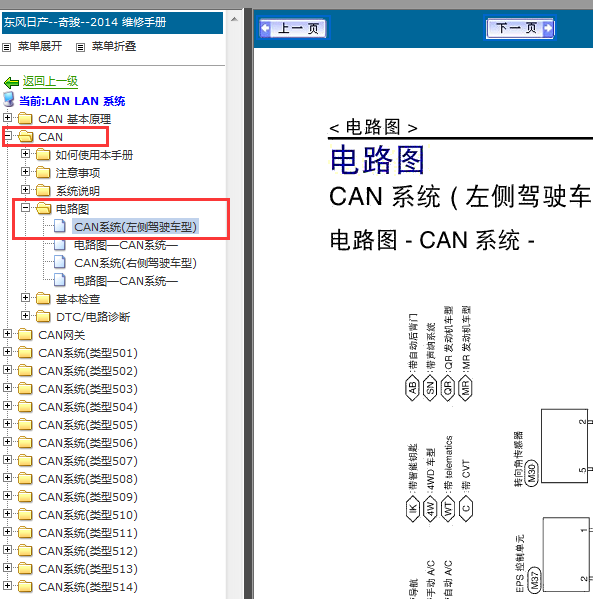Click the 菜单展开 menu icon
Viewport: 593px width, 599px height.
pyautogui.click(x=6, y=47)
